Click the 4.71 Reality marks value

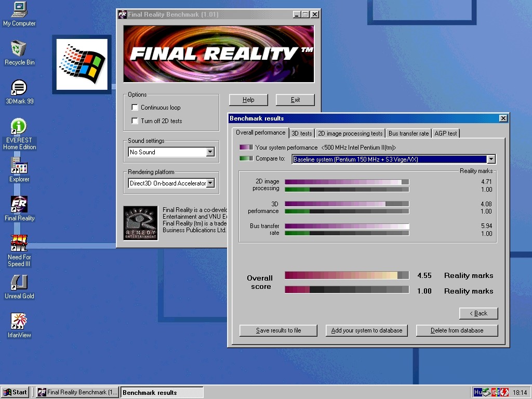(x=486, y=182)
